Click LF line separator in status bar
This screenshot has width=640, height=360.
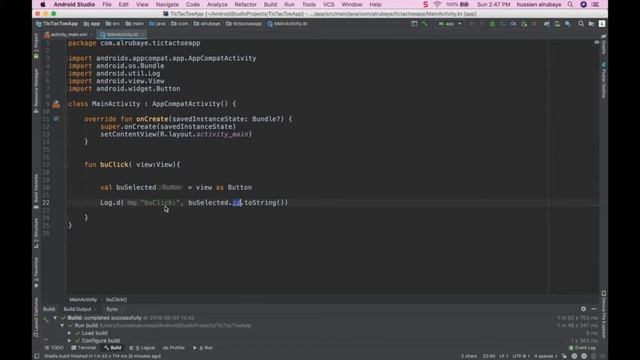pos(503,356)
